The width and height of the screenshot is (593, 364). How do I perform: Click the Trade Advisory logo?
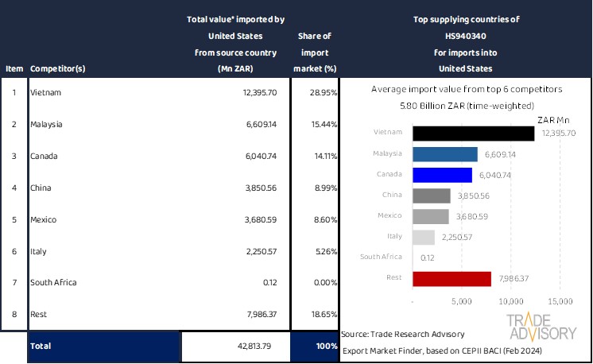(x=542, y=327)
